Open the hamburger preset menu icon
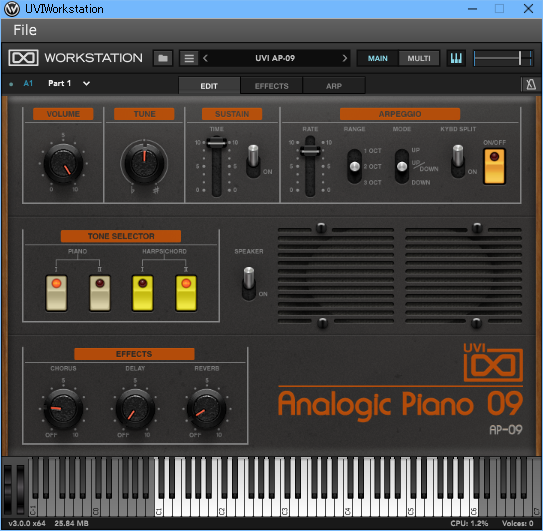 (x=189, y=58)
